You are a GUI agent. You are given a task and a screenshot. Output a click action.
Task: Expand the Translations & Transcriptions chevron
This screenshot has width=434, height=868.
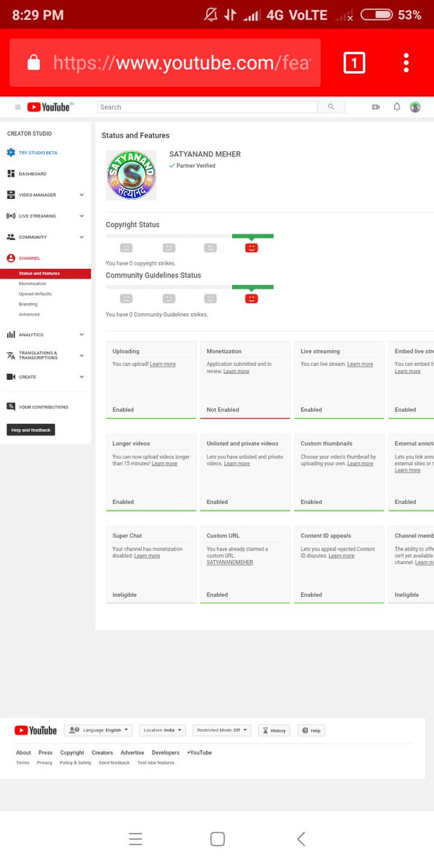coord(82,355)
